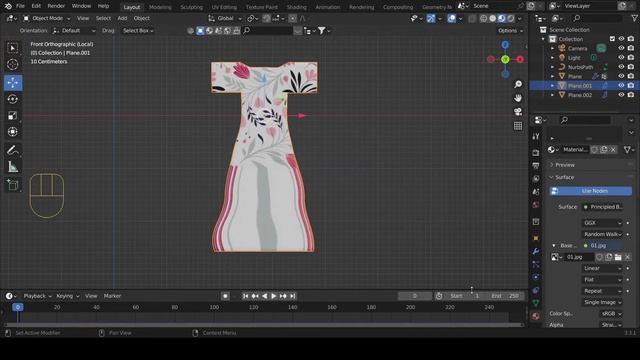Open the viewport Add menu

tap(122, 18)
